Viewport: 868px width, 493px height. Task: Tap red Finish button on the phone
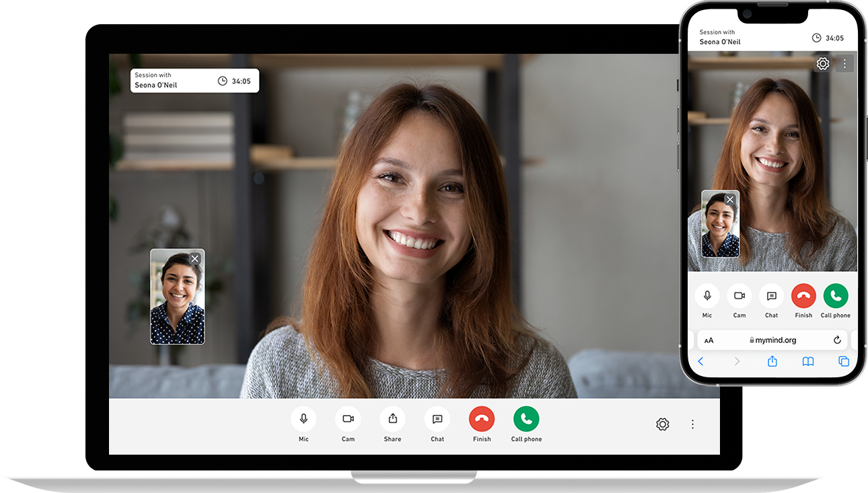803,296
